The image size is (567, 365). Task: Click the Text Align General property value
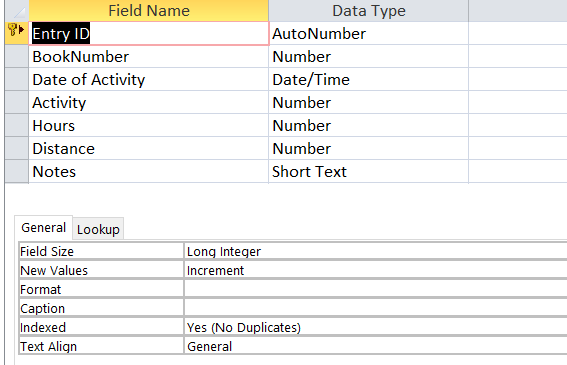click(376, 347)
